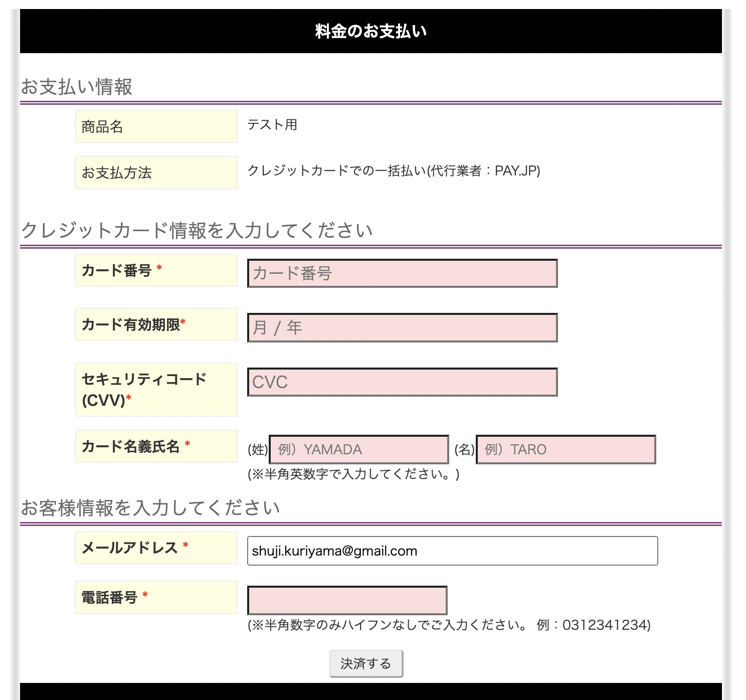The width and height of the screenshot is (746, 700).
Task: Click the セキュリティコード (CVV) label cell
Action: (x=155, y=390)
